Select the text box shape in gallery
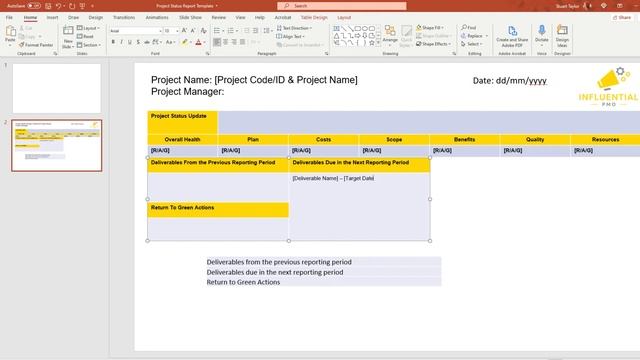The width and height of the screenshot is (640, 360). [336, 29]
